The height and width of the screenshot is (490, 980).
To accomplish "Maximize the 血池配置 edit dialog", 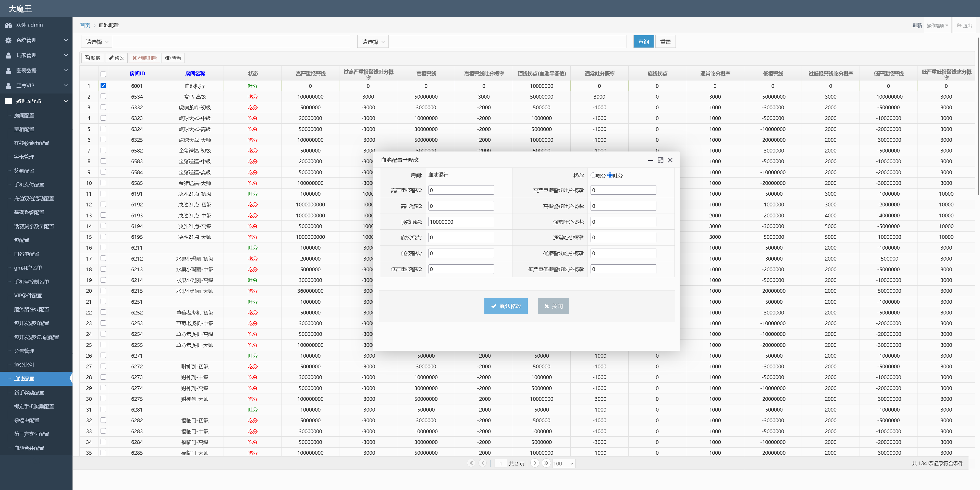I will point(660,160).
